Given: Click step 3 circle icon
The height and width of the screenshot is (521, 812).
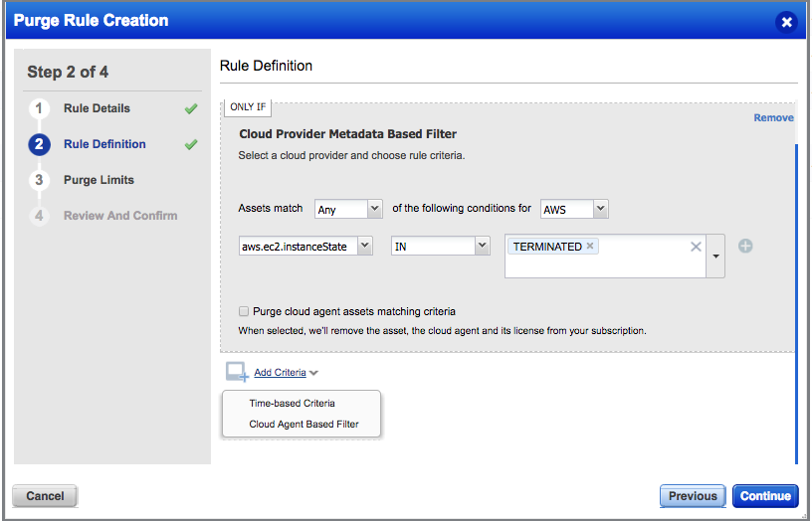Looking at the screenshot, I should click(x=39, y=180).
